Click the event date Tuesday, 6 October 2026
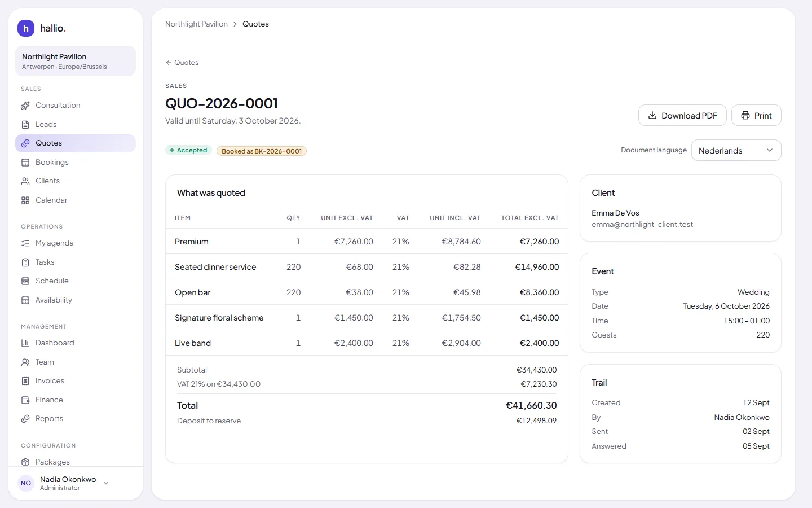The width and height of the screenshot is (812, 508). click(x=726, y=306)
